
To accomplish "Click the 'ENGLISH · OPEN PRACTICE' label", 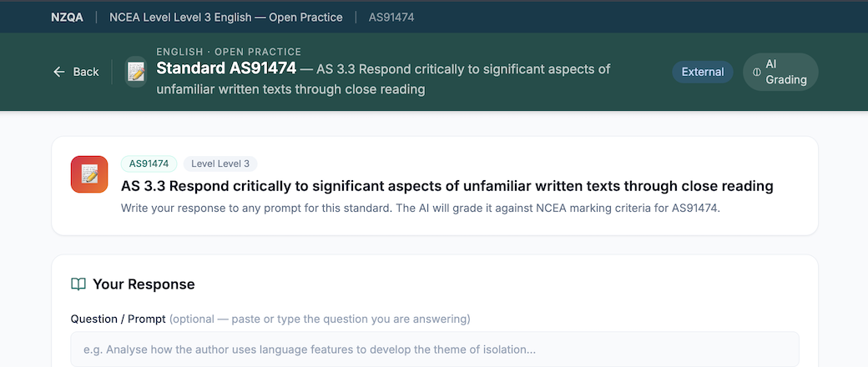I will (x=229, y=52).
